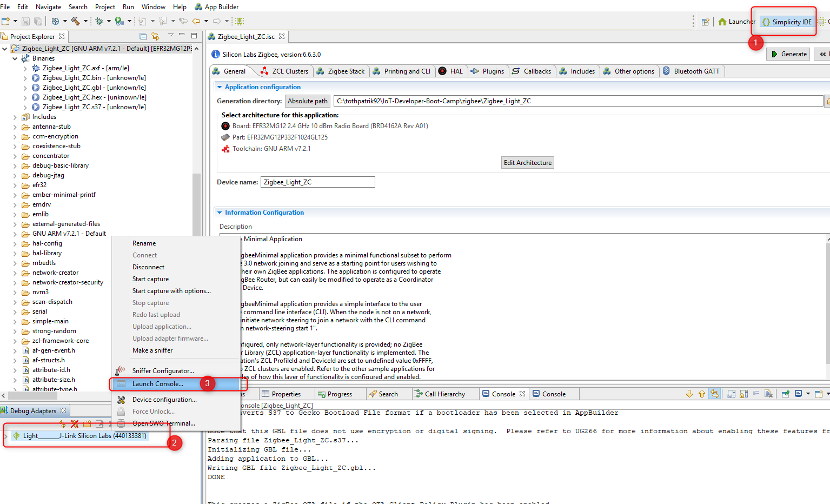Viewport: 830px width, 504px height.
Task: Collapse the Zigbee_Light_ZC project node
Action: pos(5,49)
